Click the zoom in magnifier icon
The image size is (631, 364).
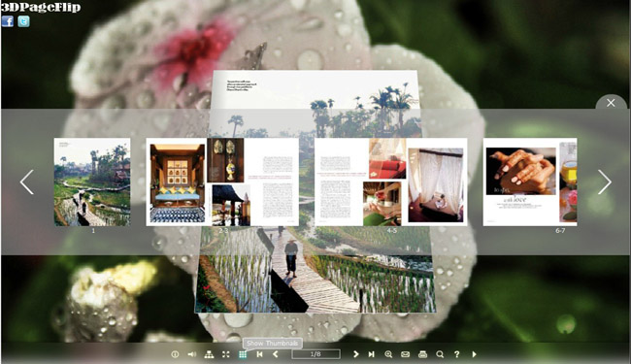pyautogui.click(x=388, y=354)
